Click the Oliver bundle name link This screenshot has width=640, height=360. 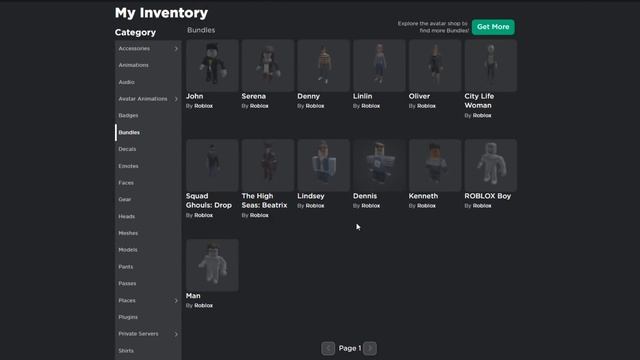pos(419,96)
